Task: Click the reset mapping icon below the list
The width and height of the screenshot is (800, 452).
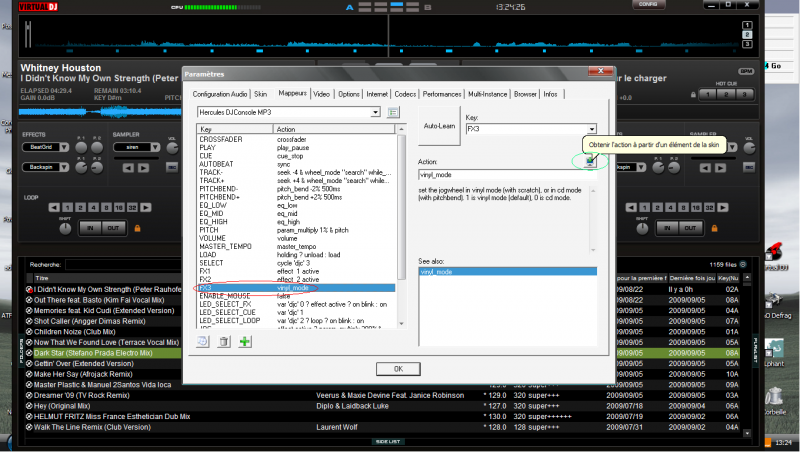Action: (x=205, y=341)
